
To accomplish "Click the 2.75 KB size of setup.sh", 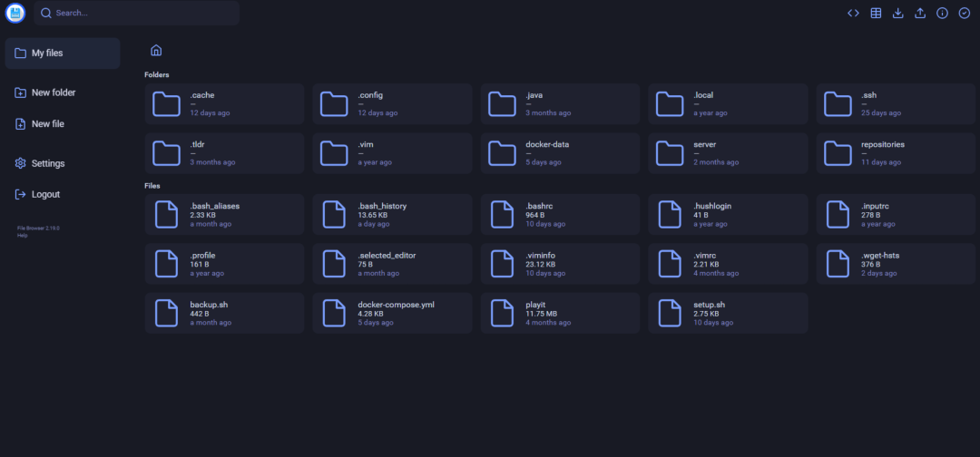I will [x=706, y=314].
